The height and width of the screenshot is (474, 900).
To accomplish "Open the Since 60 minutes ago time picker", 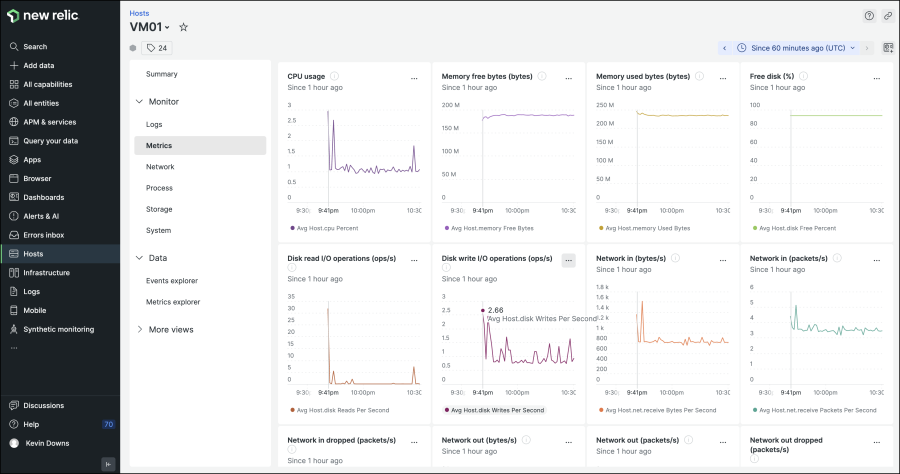I will 796,48.
